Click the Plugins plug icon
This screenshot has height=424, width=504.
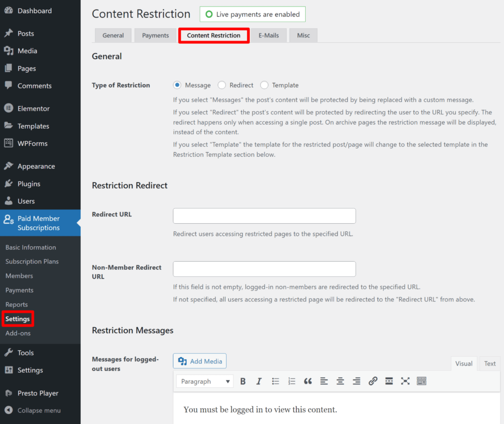click(8, 184)
